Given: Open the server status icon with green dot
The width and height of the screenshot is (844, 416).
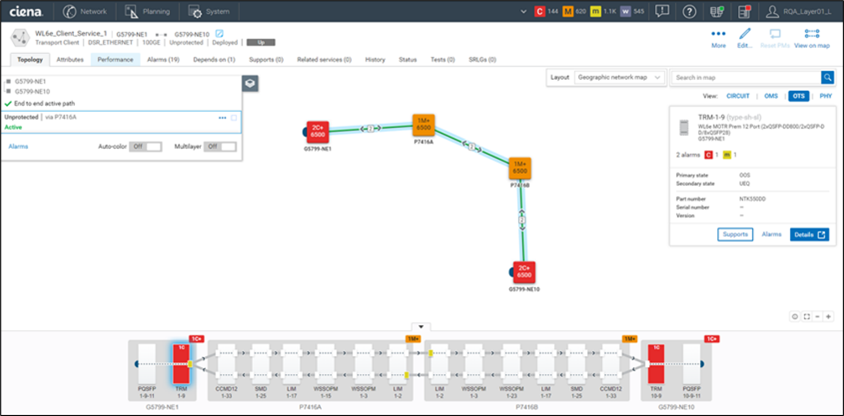Looking at the screenshot, I should pyautogui.click(x=717, y=11).
